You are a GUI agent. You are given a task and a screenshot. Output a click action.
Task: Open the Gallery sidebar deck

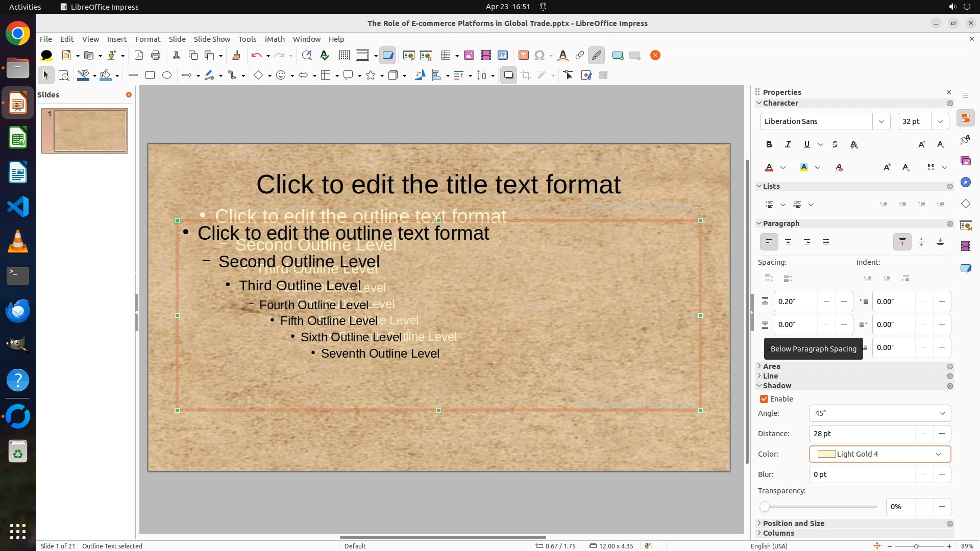[965, 161]
